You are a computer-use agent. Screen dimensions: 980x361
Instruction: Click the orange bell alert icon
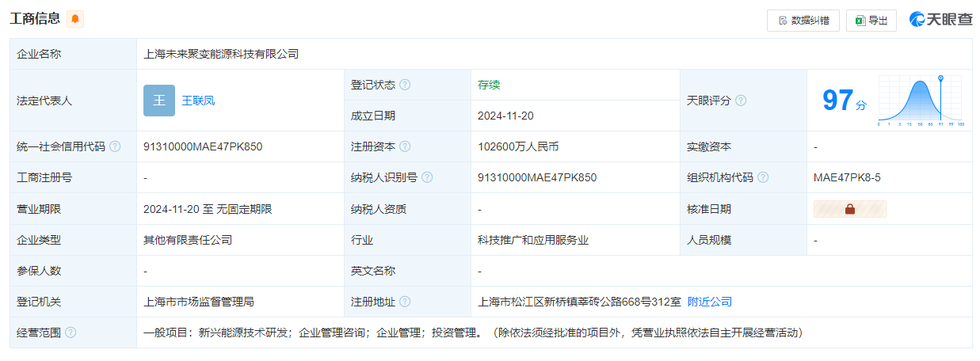(75, 19)
